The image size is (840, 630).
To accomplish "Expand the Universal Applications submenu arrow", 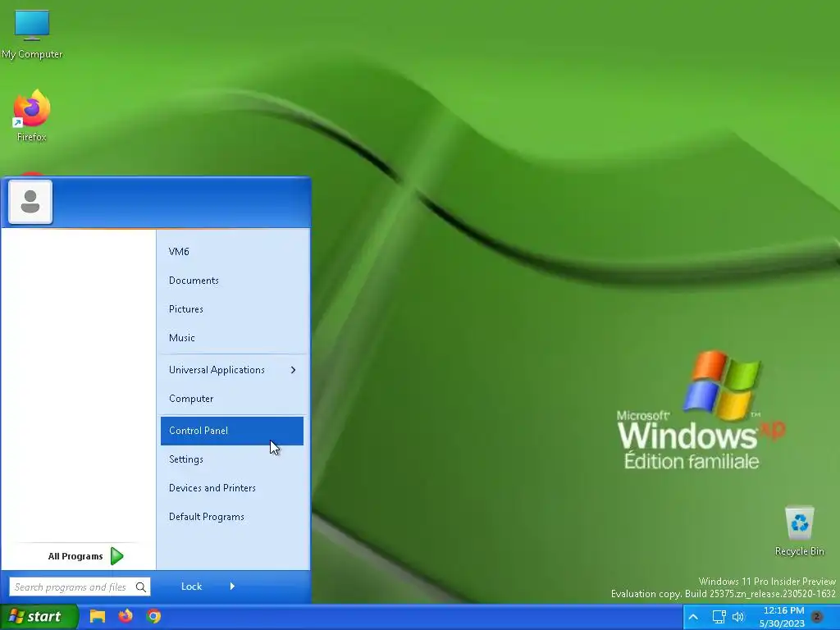I will (x=293, y=370).
